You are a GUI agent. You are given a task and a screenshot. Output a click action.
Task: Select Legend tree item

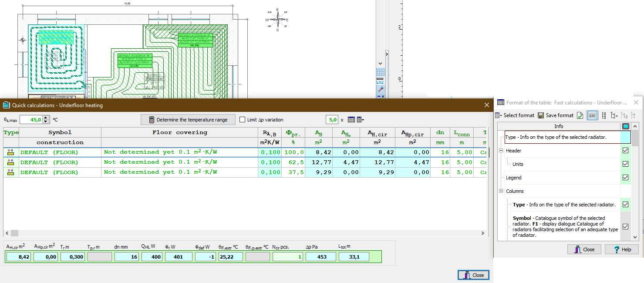pos(513,178)
